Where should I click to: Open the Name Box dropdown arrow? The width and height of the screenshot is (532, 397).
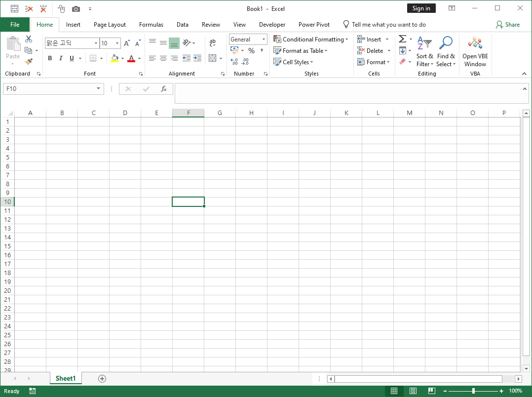coord(98,89)
